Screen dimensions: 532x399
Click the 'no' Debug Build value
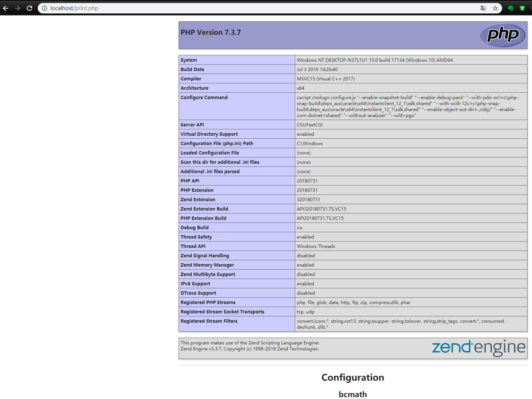pyautogui.click(x=299, y=228)
